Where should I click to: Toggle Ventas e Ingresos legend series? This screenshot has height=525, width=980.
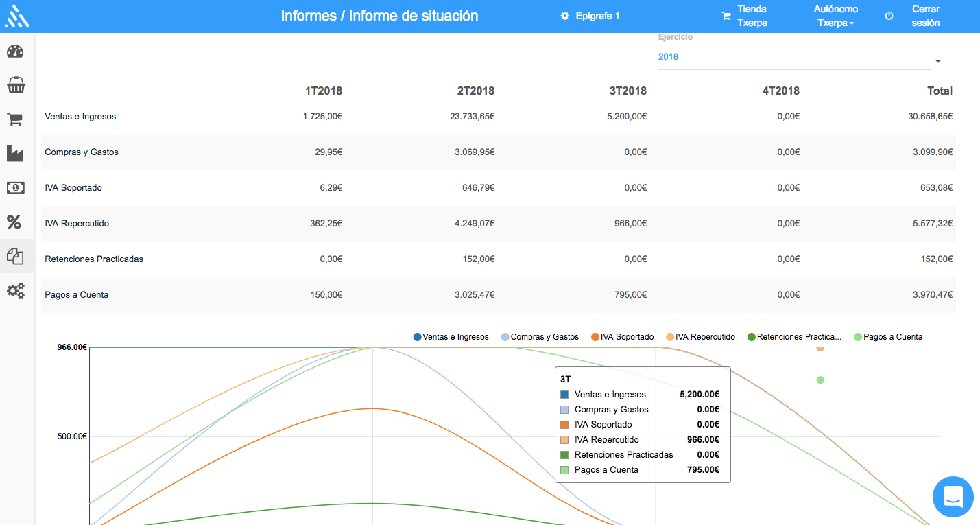pyautogui.click(x=451, y=337)
